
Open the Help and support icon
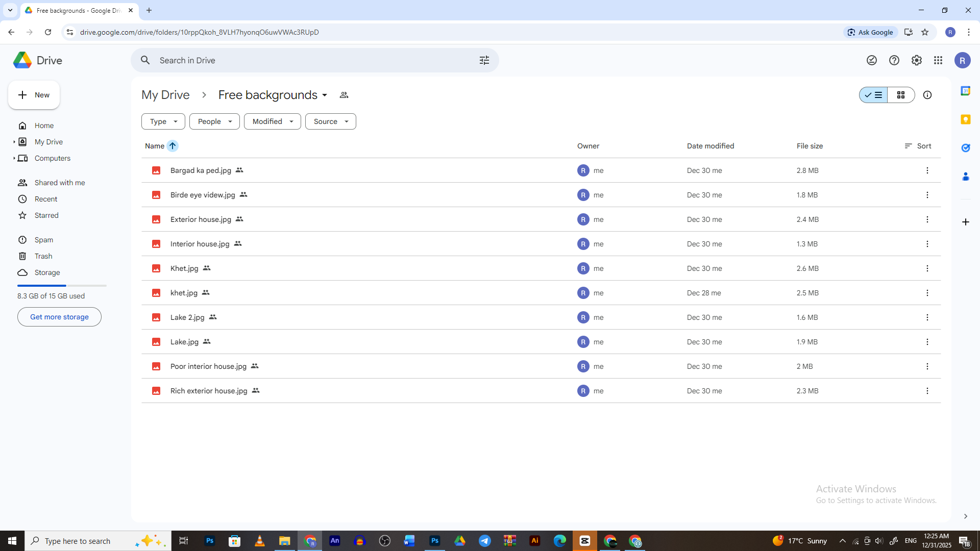894,60
